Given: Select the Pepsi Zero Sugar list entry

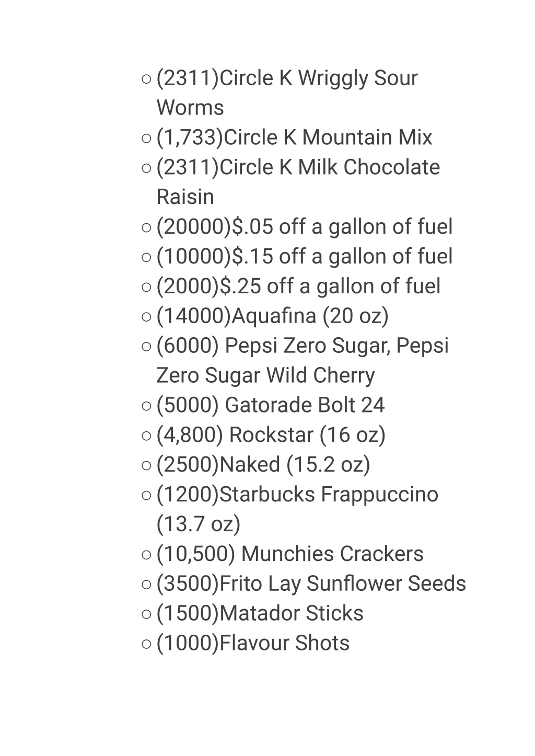Looking at the screenshot, I should pyautogui.click(x=303, y=361).
